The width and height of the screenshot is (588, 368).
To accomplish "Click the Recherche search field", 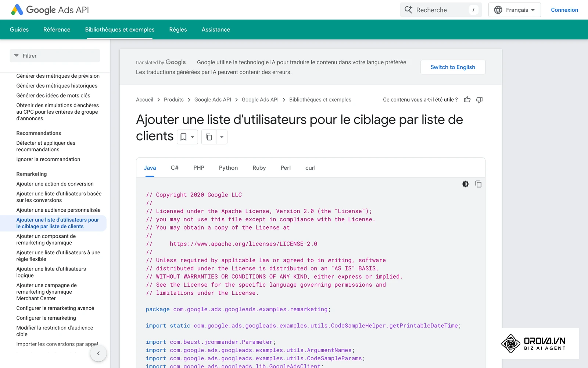I will coord(441,10).
